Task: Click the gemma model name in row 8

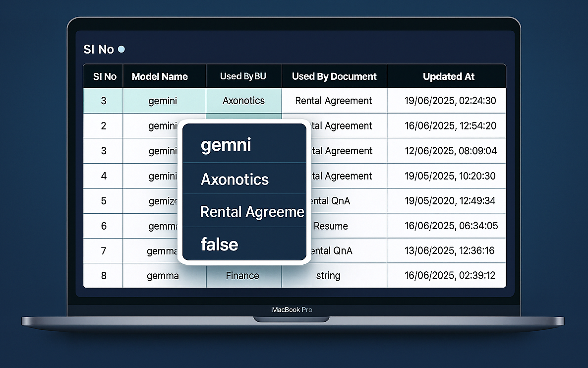Action: tap(163, 275)
